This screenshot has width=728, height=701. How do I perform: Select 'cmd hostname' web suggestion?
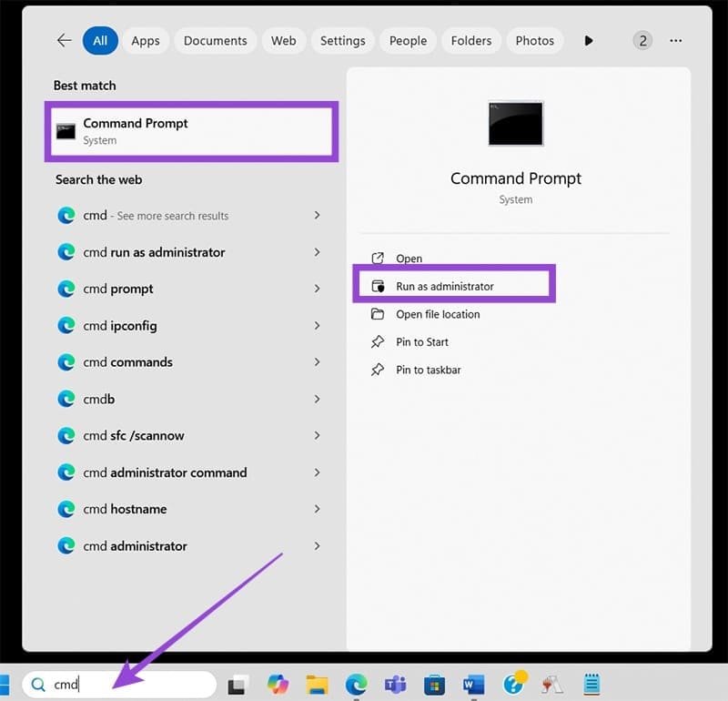tap(125, 509)
